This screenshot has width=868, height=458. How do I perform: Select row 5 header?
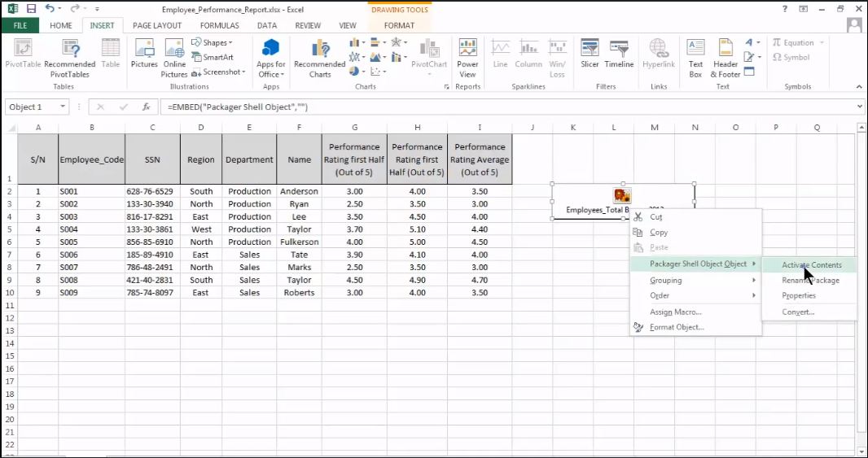pos(10,229)
